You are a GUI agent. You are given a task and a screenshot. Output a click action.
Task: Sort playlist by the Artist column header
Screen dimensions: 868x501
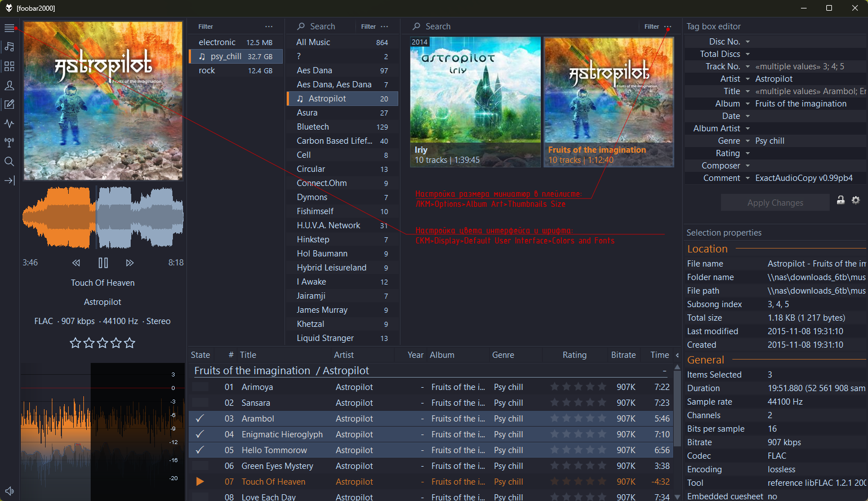point(344,355)
